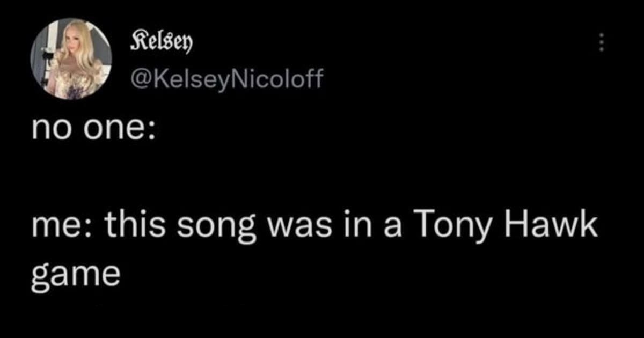Expand tweet options with the vertical ellipsis
Image resolution: width=644 pixels, height=338 pixels.
tap(602, 42)
